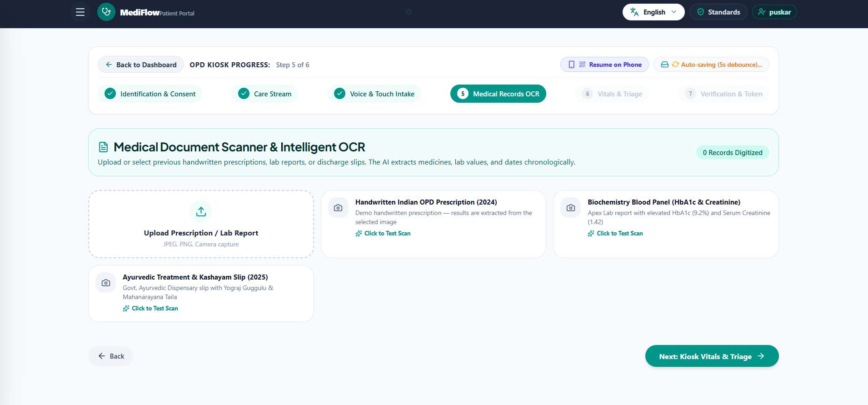Click the Biochemistry Blood Panel (HbA1c & Creatinine) title
This screenshot has width=868, height=405.
tap(664, 202)
